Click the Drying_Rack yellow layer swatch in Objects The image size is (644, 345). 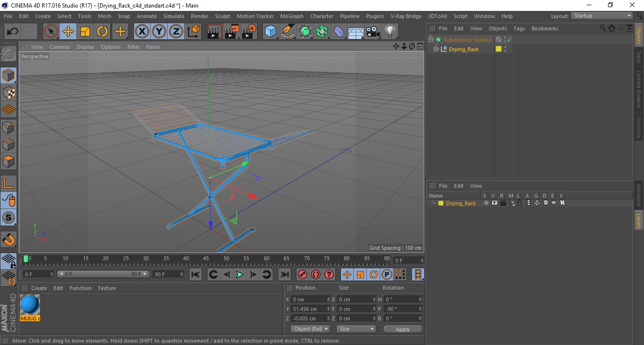tap(498, 49)
